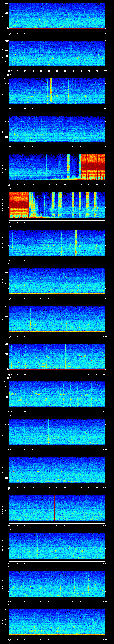This screenshot has height=644, width=114.
Task: Click the "16:08:00" time label
Action: click(9, 298)
